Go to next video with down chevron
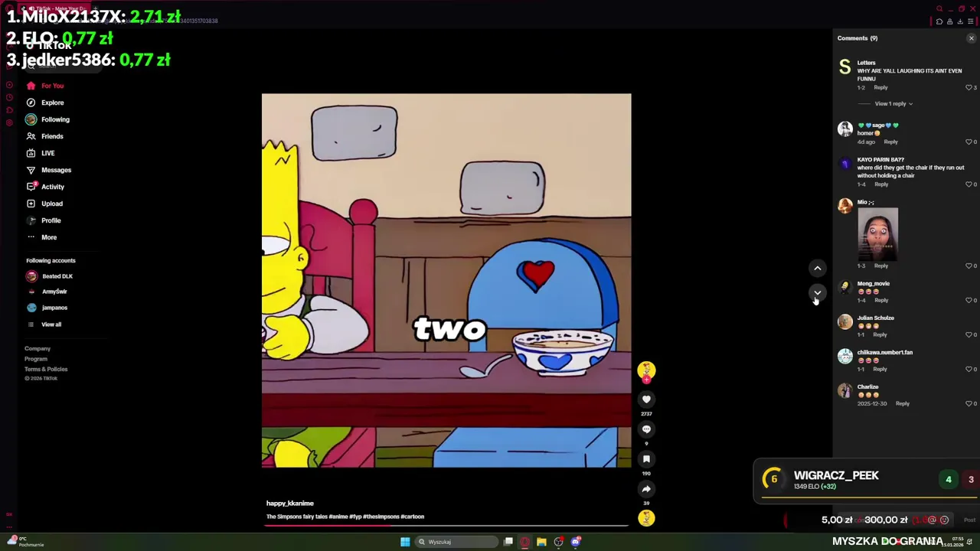 click(817, 292)
